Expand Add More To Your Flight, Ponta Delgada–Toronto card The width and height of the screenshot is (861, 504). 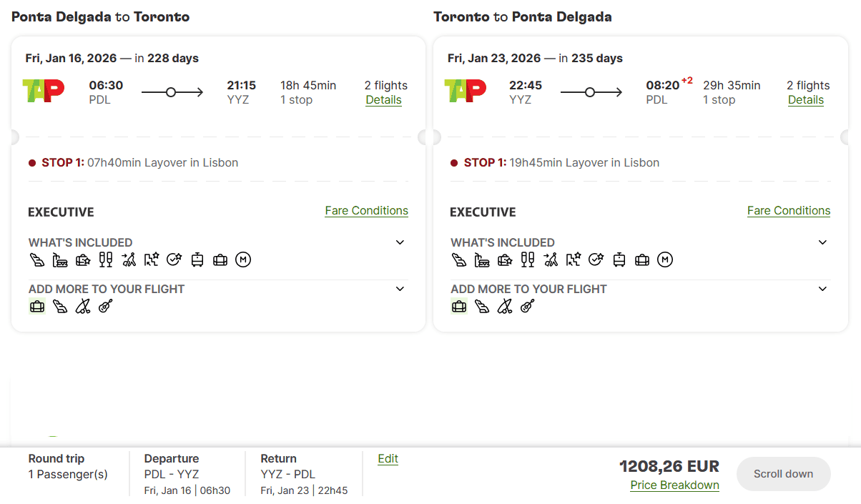pos(400,289)
